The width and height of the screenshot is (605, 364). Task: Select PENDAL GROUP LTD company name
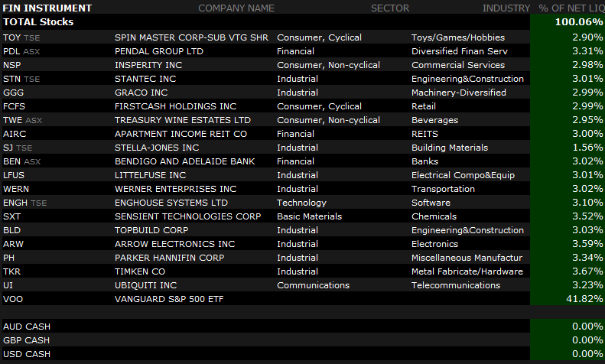click(159, 51)
